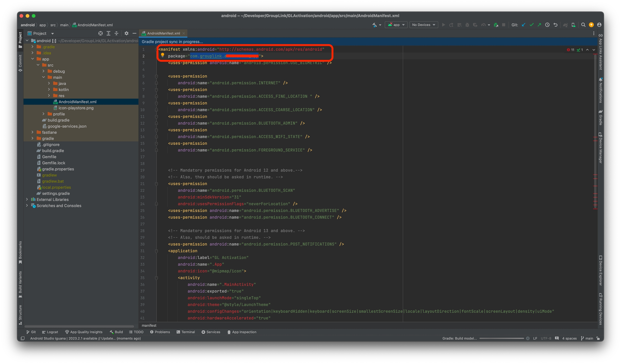Open Search Everywhere magnifier

coord(583,25)
